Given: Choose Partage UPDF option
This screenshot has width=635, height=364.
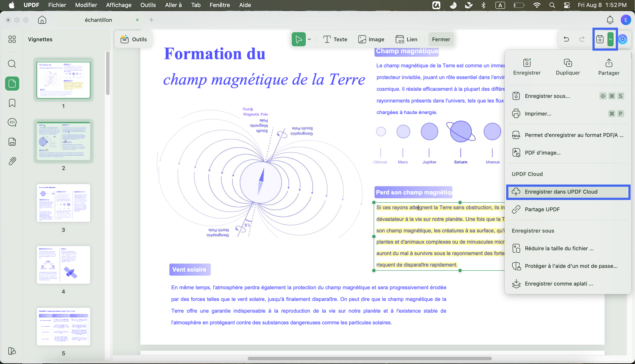Looking at the screenshot, I should click(568, 209).
